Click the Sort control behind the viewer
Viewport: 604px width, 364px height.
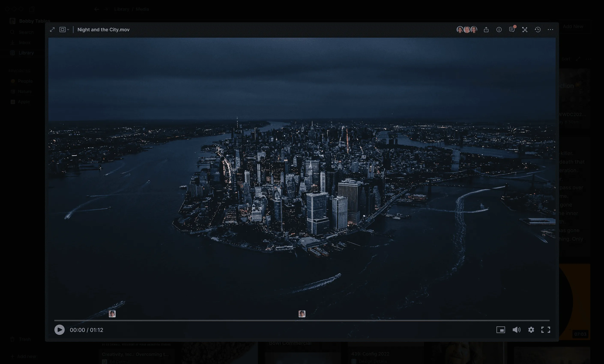pos(566,59)
